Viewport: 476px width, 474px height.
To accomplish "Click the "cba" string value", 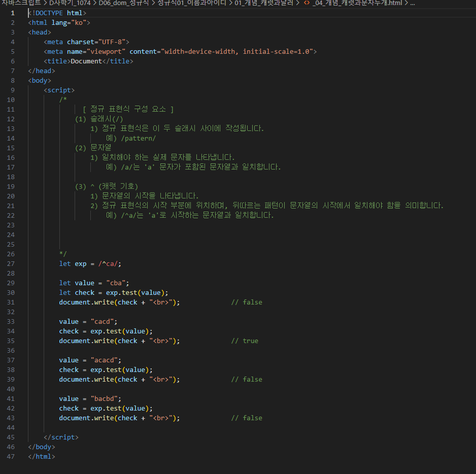I will pos(116,283).
